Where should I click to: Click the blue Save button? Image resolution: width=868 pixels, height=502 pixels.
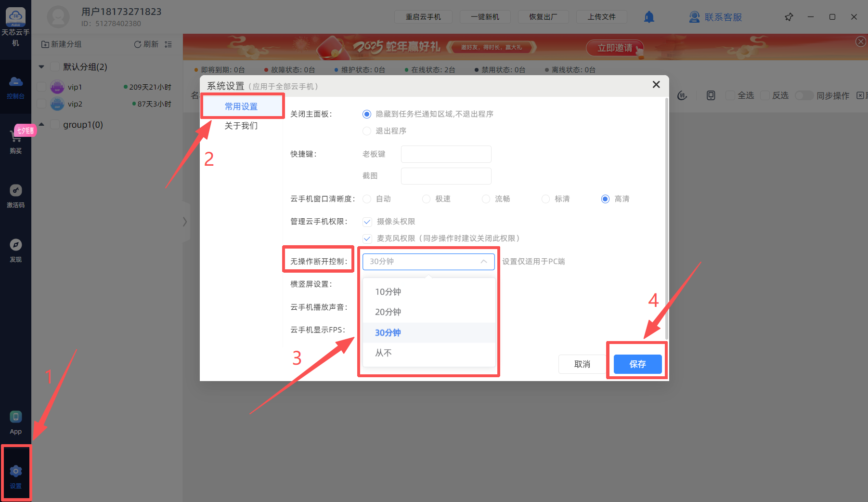point(637,364)
